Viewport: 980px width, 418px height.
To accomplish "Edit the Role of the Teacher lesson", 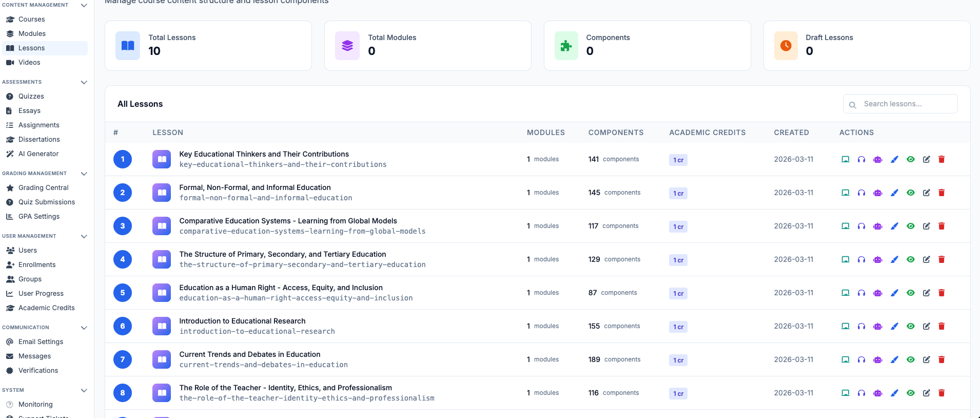I will tap(926, 393).
